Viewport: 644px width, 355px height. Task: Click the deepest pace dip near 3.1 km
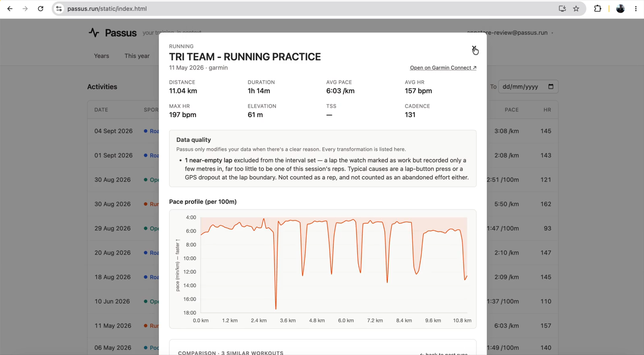(276, 308)
